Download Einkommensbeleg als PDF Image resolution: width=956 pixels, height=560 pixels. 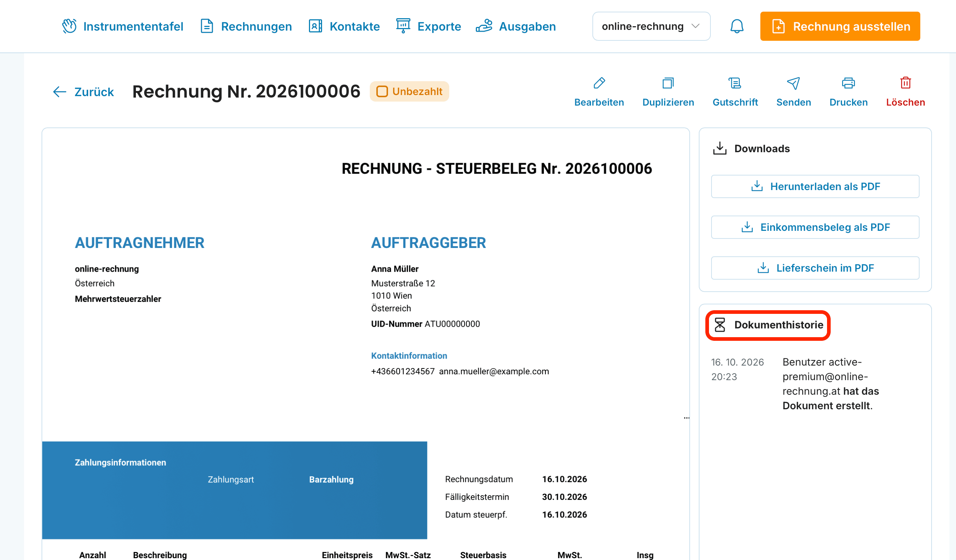[815, 227]
